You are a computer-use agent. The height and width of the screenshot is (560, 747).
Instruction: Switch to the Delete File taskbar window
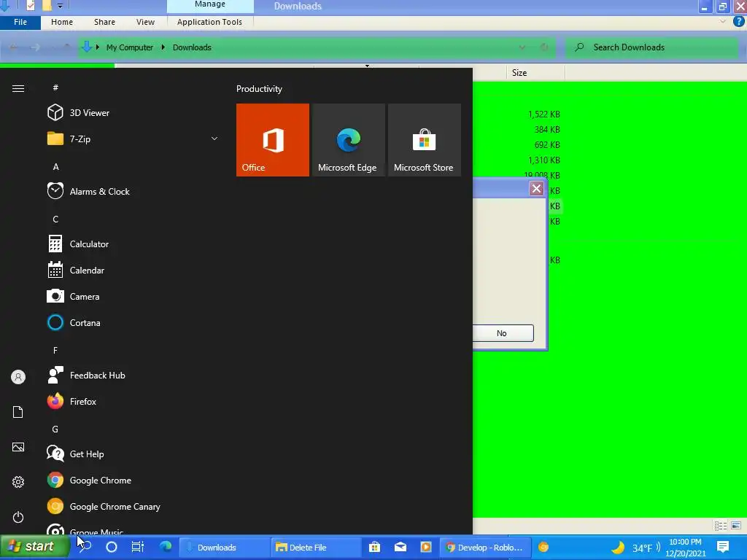pos(316,547)
